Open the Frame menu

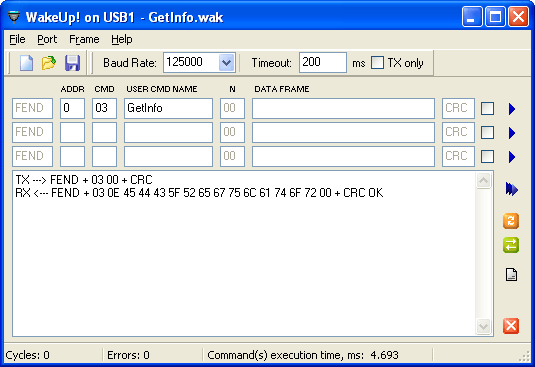pyautogui.click(x=84, y=40)
